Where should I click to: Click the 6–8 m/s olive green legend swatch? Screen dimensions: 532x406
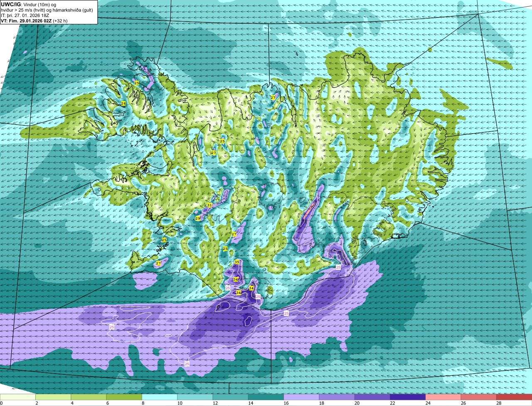(x=124, y=397)
